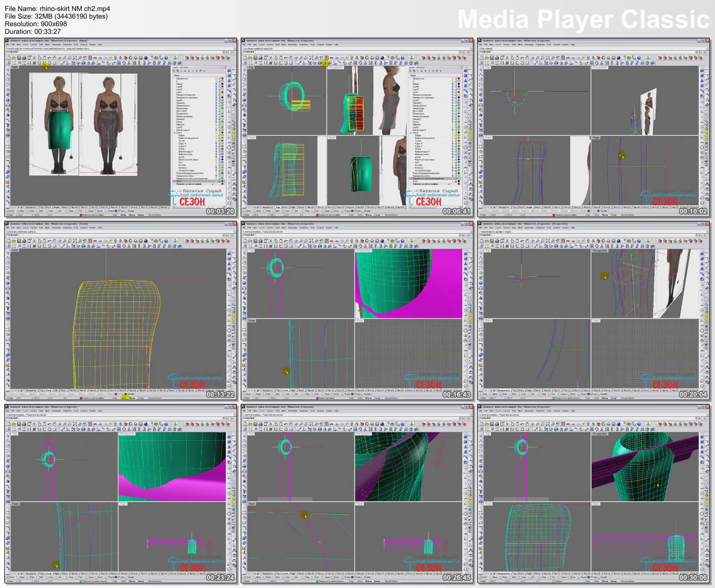Click New file icon in 00:03:20 frame
The height and width of the screenshot is (588, 715).
[x=8, y=58]
